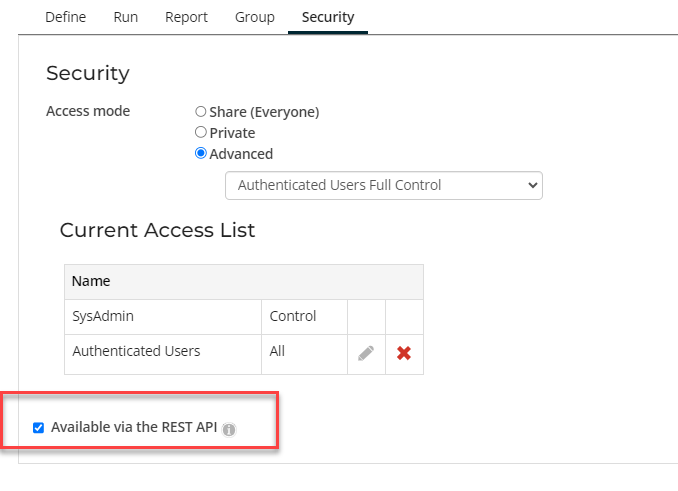Switch to the Define tab

coord(66,17)
